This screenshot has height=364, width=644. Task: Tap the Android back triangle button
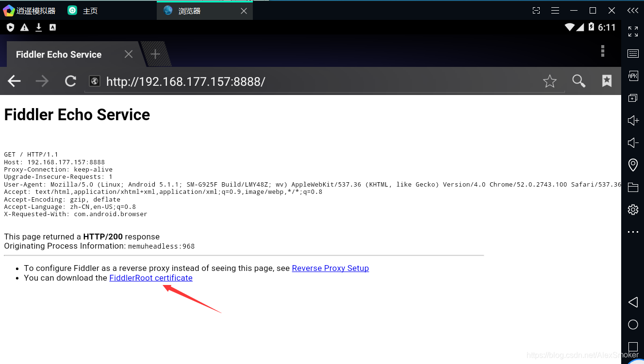[x=633, y=302]
